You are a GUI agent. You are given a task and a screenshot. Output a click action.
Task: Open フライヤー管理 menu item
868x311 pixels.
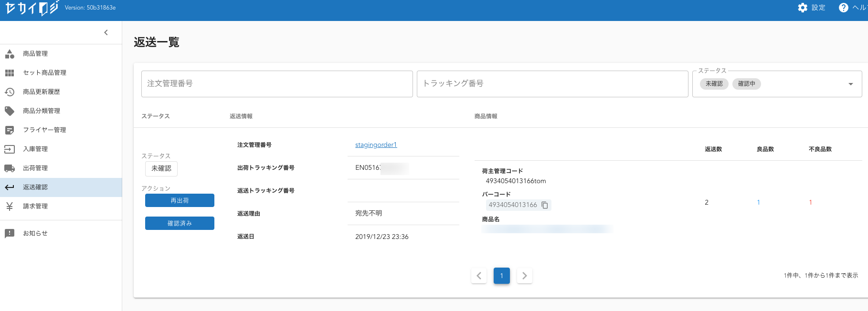44,130
